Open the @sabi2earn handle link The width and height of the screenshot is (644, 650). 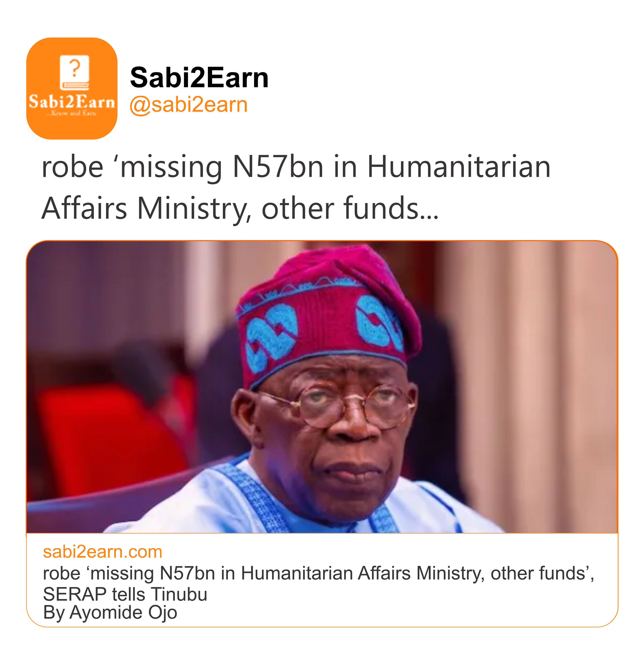click(x=189, y=105)
